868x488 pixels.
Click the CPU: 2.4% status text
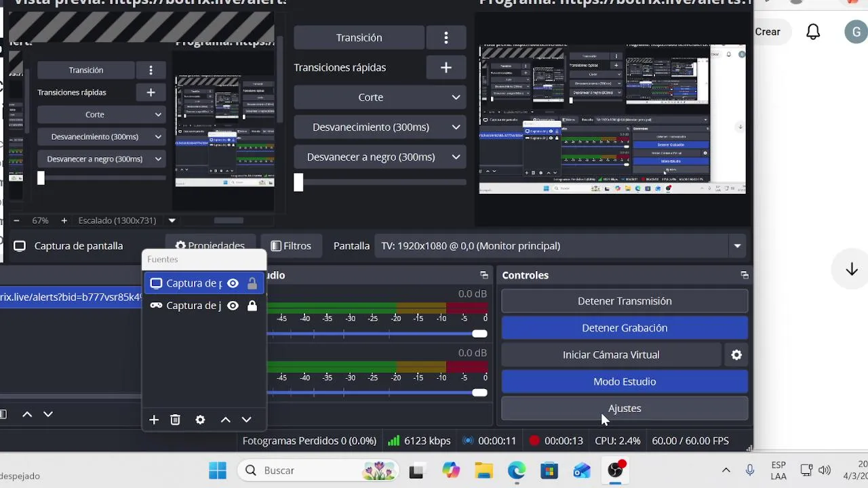point(618,441)
